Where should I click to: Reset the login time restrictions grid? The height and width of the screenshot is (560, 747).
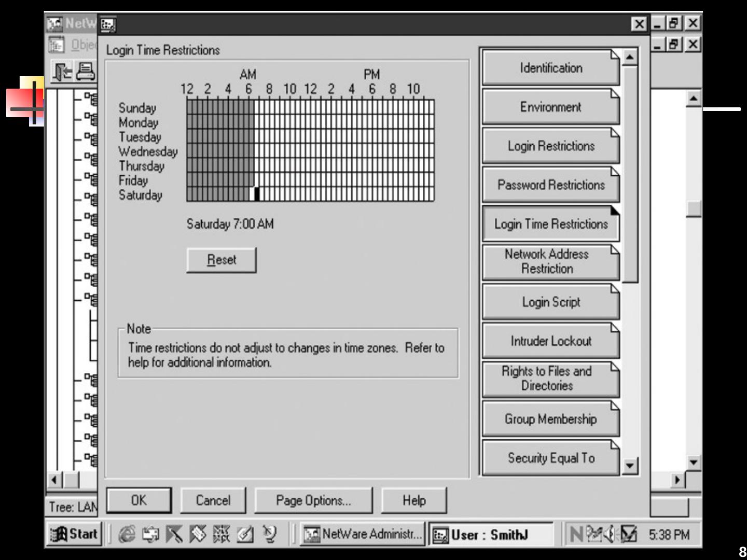(x=222, y=260)
